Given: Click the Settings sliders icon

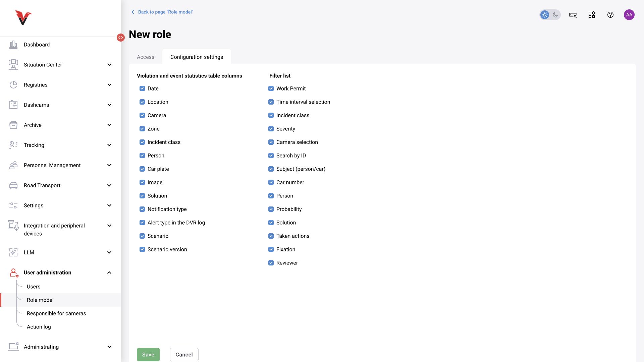Looking at the screenshot, I should (x=13, y=205).
